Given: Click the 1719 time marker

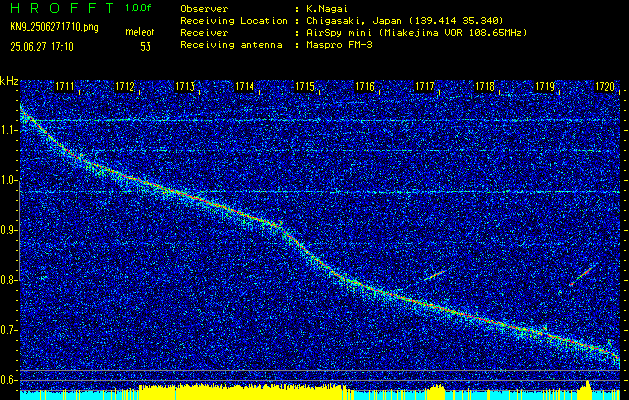Looking at the screenshot, I should click(x=545, y=86).
